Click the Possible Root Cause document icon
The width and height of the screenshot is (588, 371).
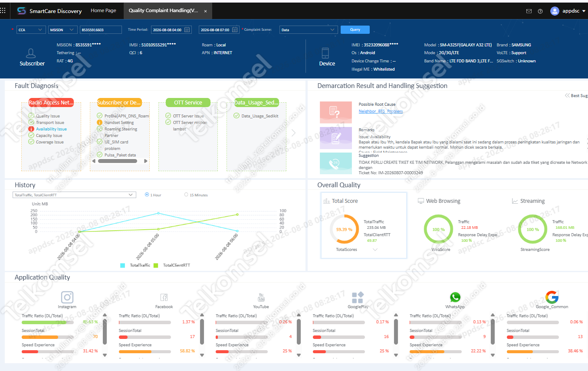[335, 112]
